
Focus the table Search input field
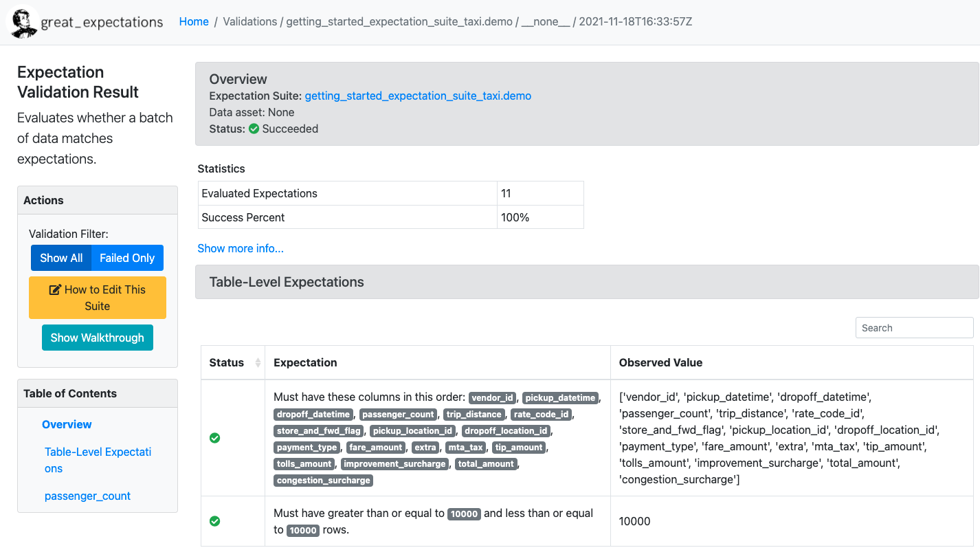(x=914, y=328)
